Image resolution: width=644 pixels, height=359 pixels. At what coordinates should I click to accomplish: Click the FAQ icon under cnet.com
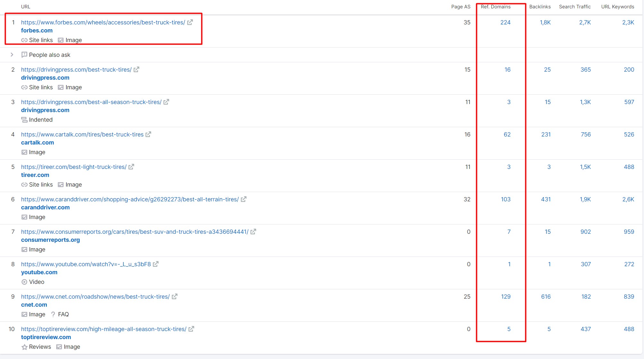point(53,314)
